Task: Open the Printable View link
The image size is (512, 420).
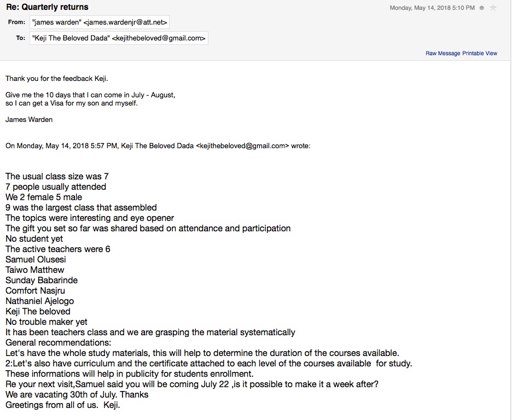Action: coord(480,53)
